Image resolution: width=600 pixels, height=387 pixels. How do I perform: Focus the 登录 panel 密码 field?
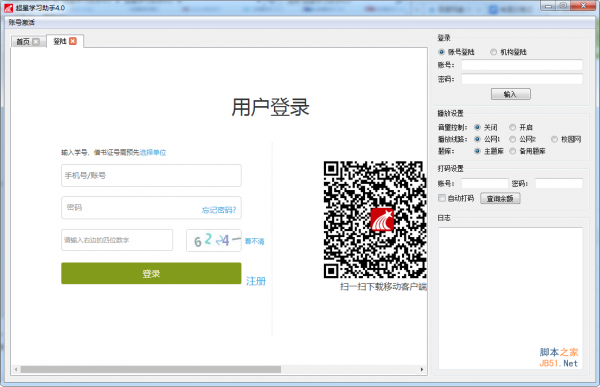tap(522, 79)
